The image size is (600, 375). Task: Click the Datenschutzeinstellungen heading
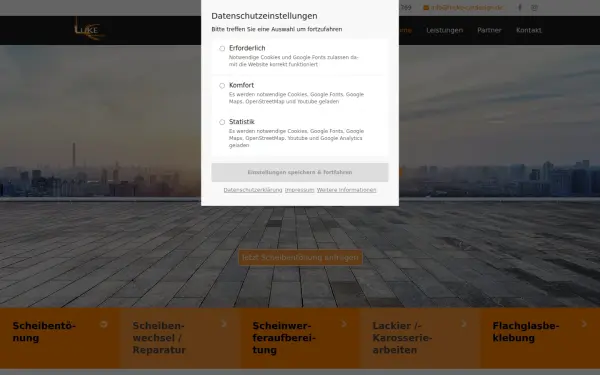point(264,16)
